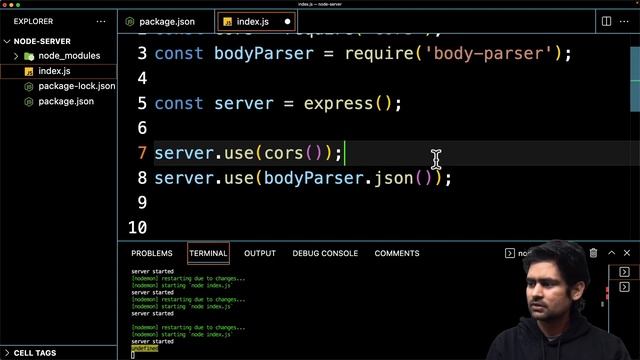Image resolution: width=640 pixels, height=360 pixels.
Task: Click the package-lock.json file icon
Action: (x=29, y=87)
